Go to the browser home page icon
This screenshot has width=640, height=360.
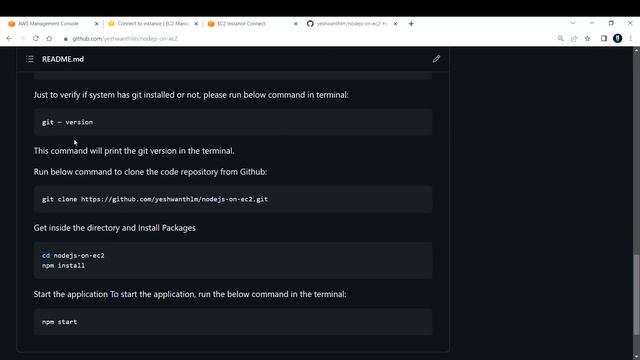pyautogui.click(x=49, y=38)
